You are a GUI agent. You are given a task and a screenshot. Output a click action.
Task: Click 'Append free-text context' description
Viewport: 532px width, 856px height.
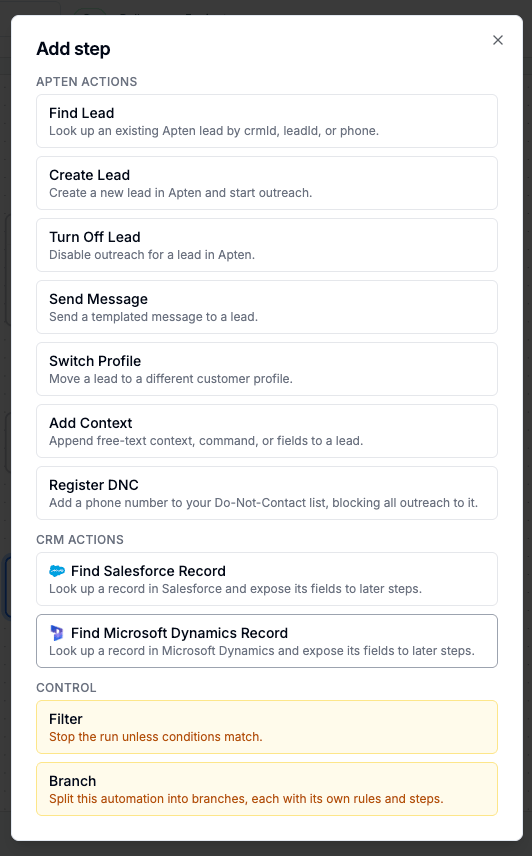tap(206, 441)
